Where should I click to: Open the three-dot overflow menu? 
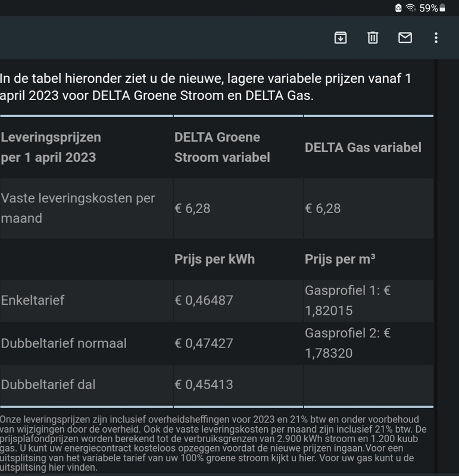[436, 38]
